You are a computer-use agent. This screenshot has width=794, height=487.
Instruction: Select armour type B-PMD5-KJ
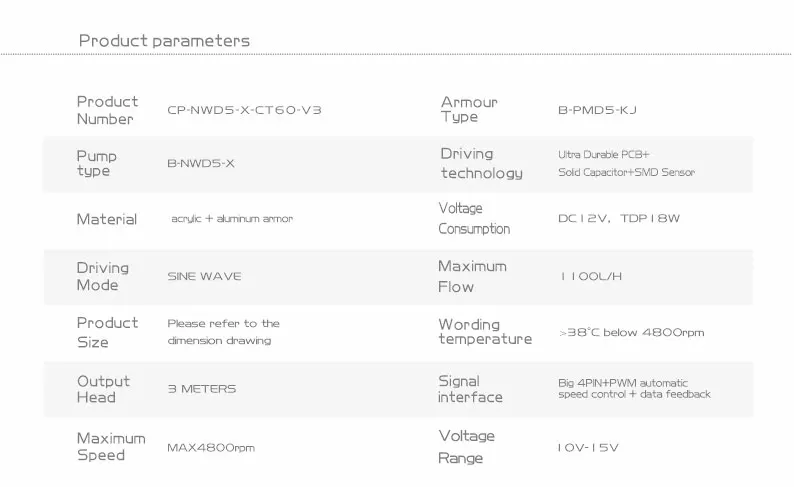(x=597, y=110)
